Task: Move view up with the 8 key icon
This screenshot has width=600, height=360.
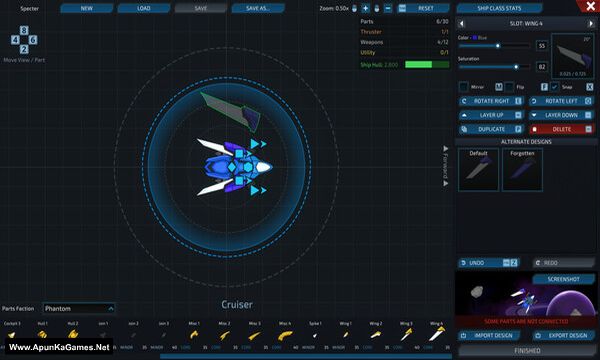Action: tap(24, 30)
